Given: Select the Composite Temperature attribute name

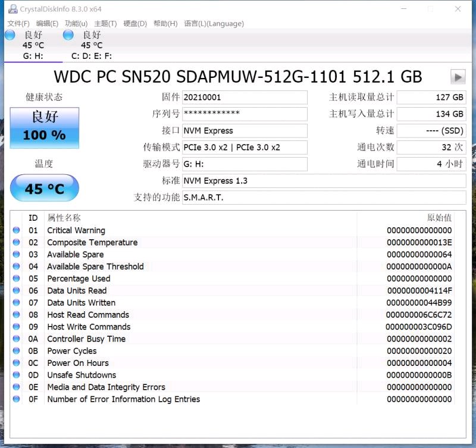Looking at the screenshot, I should click(x=92, y=243).
